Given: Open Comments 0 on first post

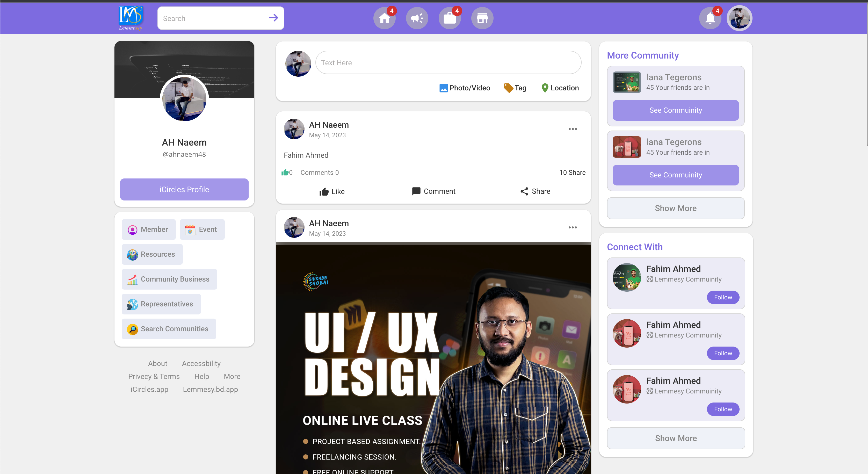Looking at the screenshot, I should (320, 173).
